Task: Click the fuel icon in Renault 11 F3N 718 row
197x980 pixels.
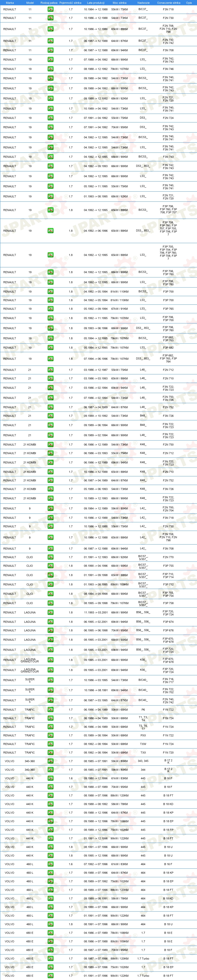Action: 50,10
